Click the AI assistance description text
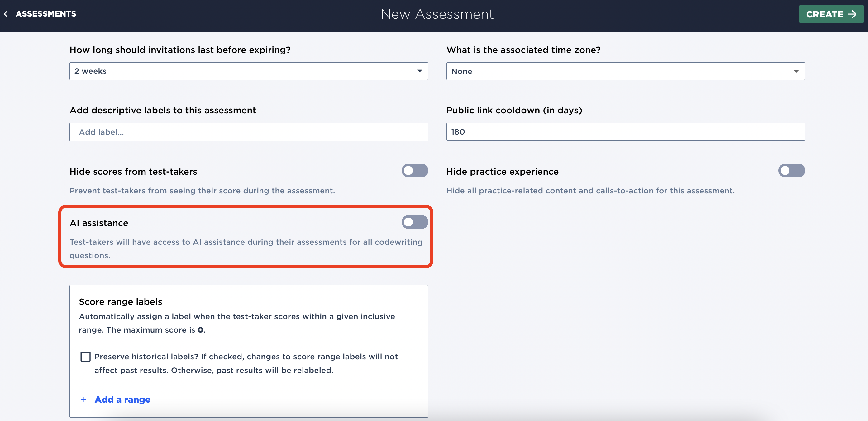 246,248
